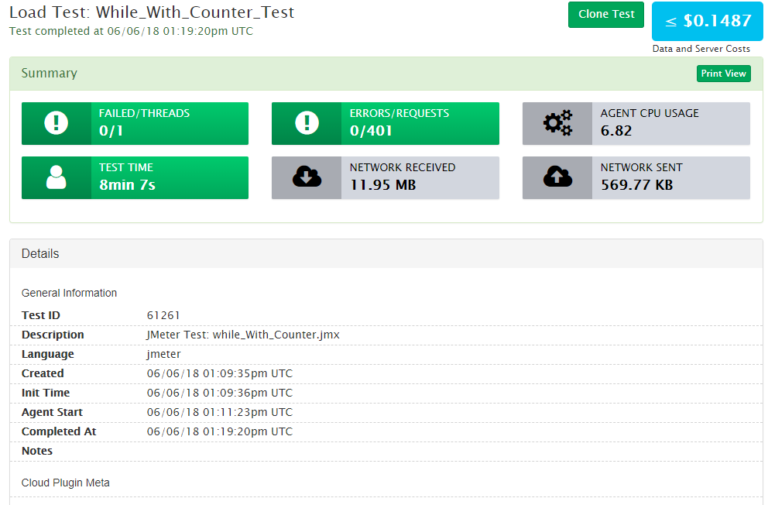The width and height of the screenshot is (768, 505).
Task: Click the Failed/Threads exclamation icon
Action: (56, 123)
